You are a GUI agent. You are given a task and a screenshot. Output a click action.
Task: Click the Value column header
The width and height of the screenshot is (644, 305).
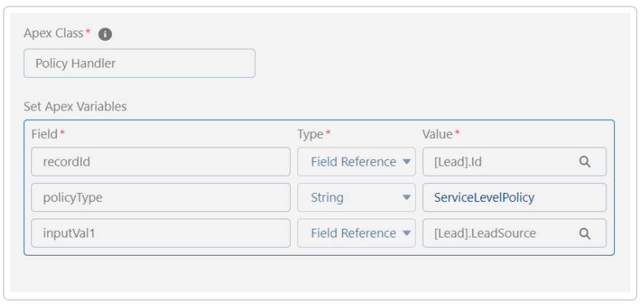click(x=438, y=134)
